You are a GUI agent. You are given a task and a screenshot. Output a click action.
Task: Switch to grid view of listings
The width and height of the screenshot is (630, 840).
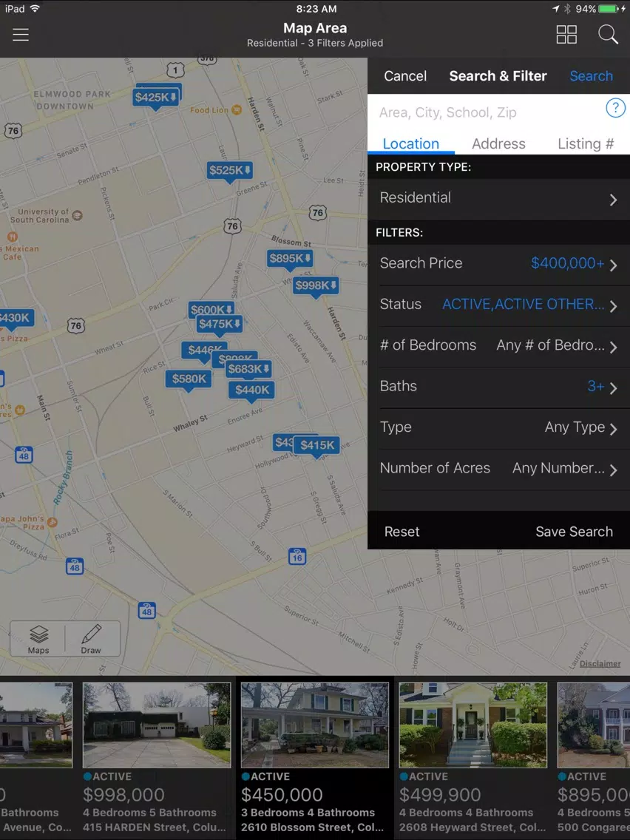pyautogui.click(x=566, y=35)
